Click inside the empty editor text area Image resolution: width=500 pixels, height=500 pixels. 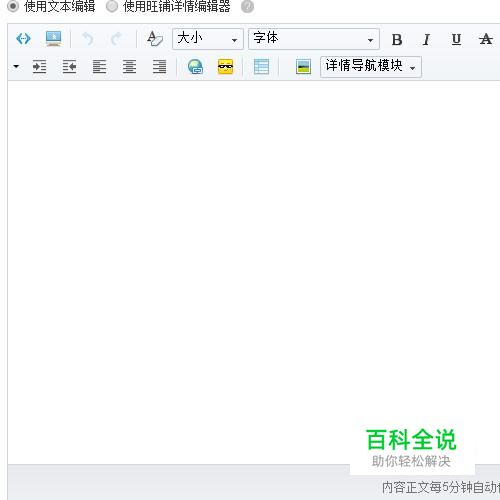tap(253, 272)
